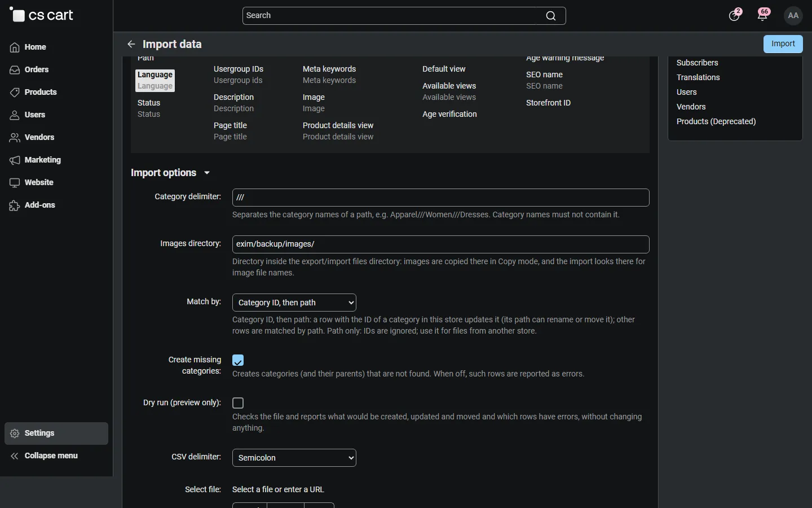Click the blue Import button

point(783,44)
